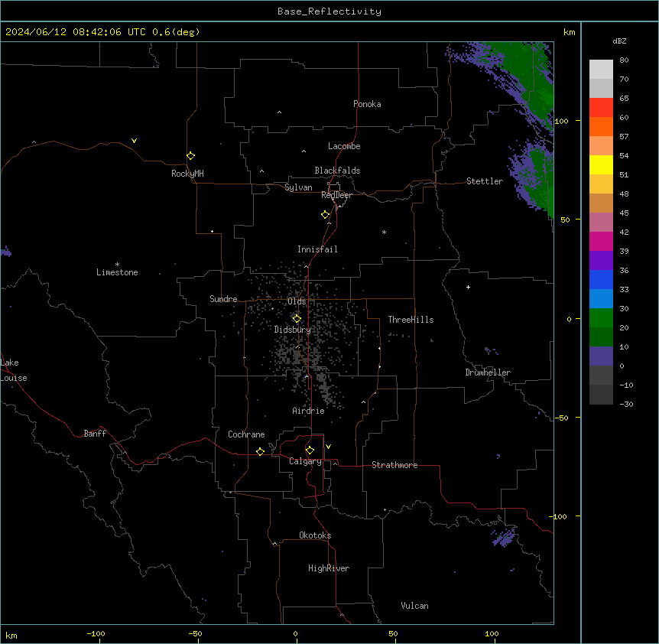The height and width of the screenshot is (644, 659).
Task: Select the red 65 dBZ swatch
Action: click(601, 107)
